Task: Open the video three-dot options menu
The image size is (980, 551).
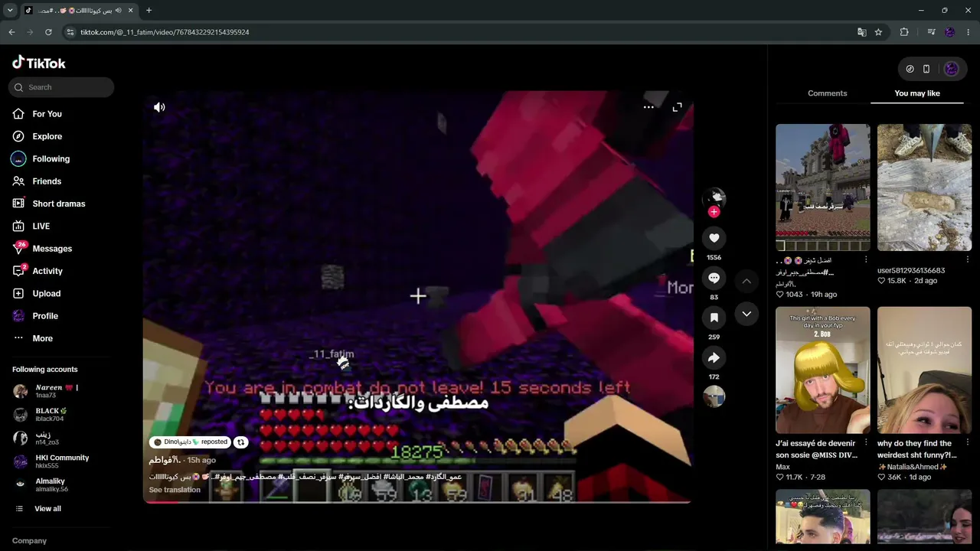Action: [x=648, y=107]
